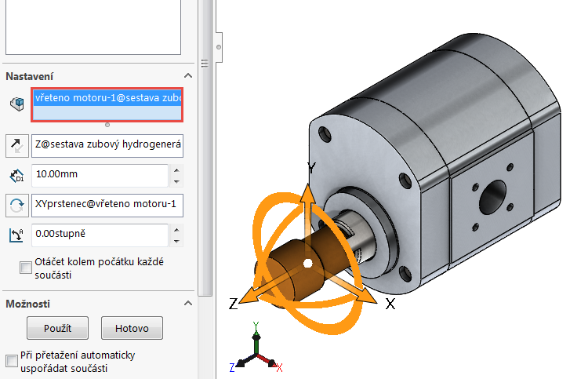Select the component list box with vřeteno motoru-1
Screen dimensions: 588x379
(x=107, y=104)
